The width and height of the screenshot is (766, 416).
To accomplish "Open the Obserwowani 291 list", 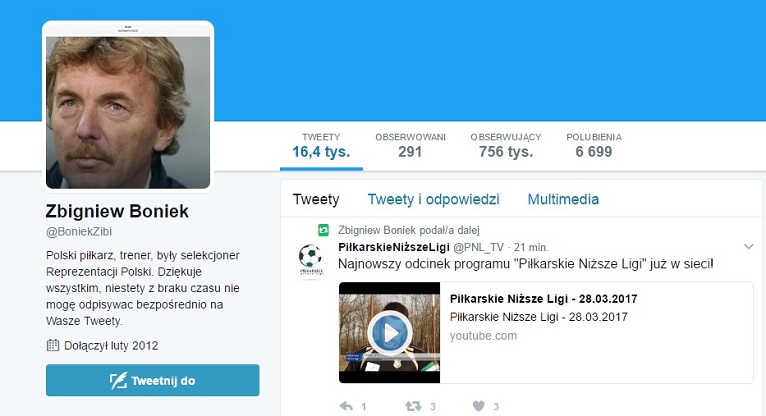I will coord(410,146).
